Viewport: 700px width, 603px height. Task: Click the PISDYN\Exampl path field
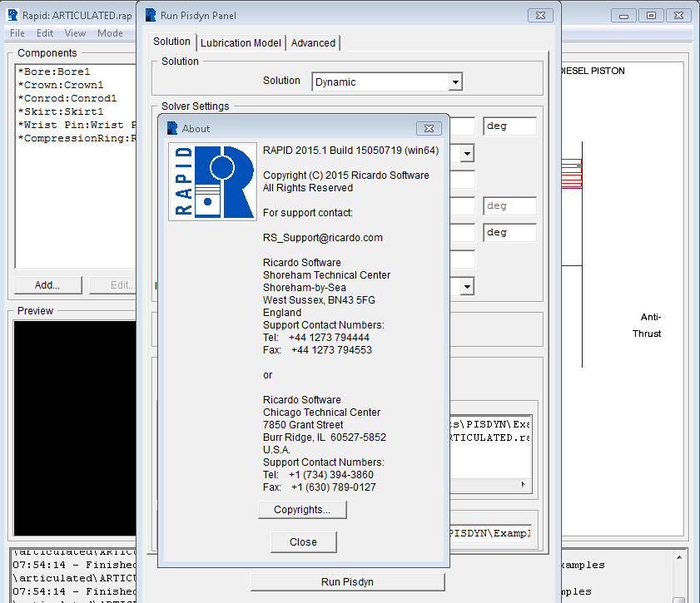click(490, 533)
